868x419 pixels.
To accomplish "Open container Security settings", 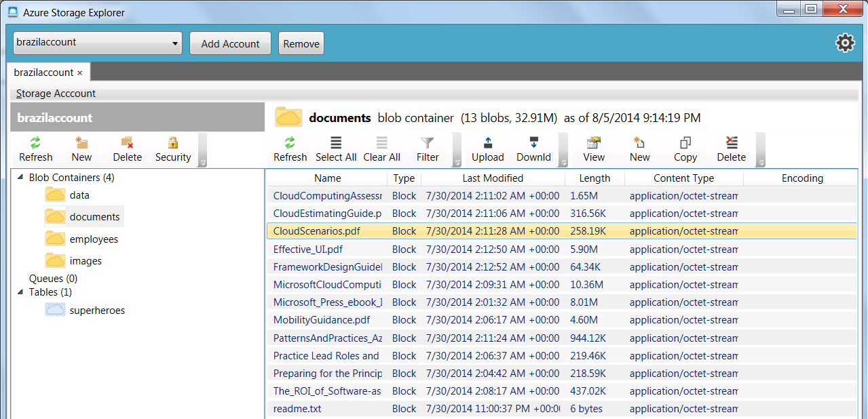I will click(173, 149).
